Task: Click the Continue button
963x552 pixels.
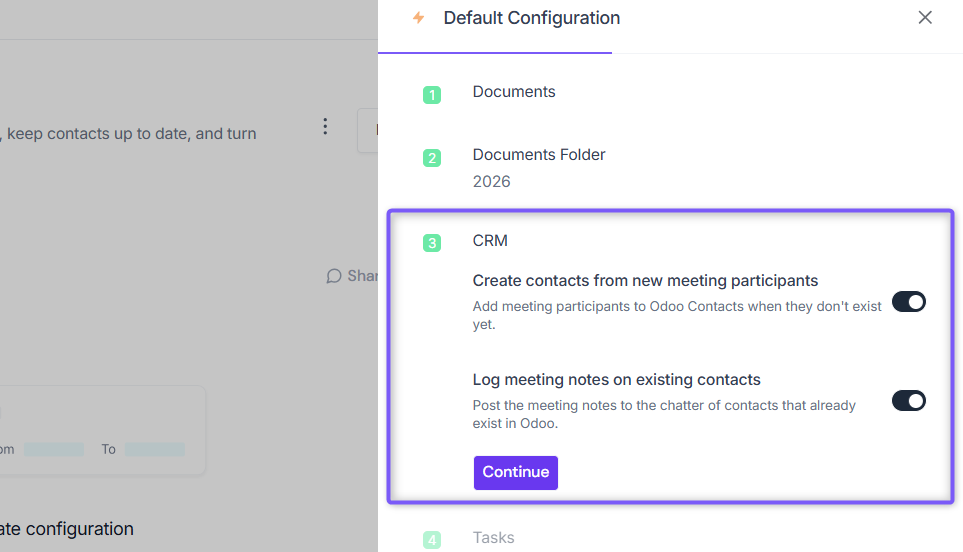Action: point(515,472)
